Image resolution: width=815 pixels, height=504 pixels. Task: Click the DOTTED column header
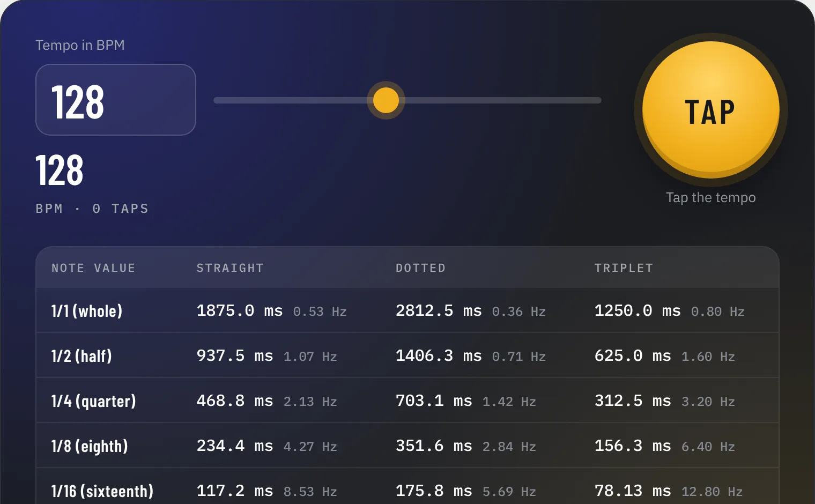pyautogui.click(x=420, y=268)
